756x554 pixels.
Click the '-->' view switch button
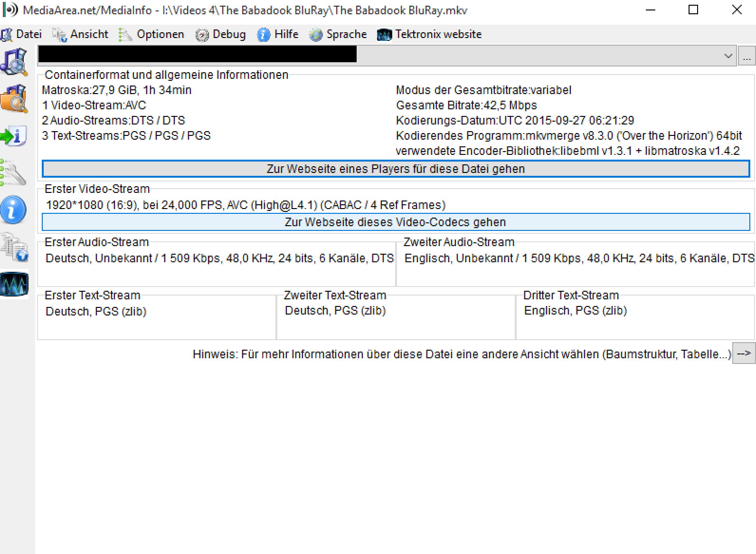[744, 353]
